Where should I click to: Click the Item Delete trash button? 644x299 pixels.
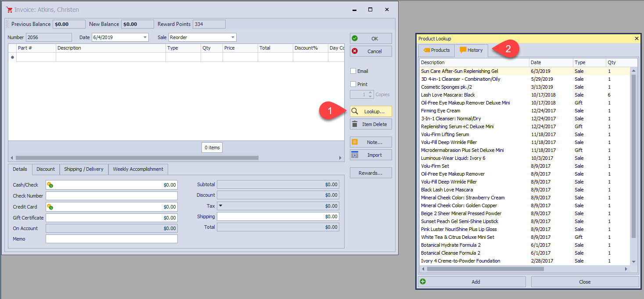coord(371,124)
